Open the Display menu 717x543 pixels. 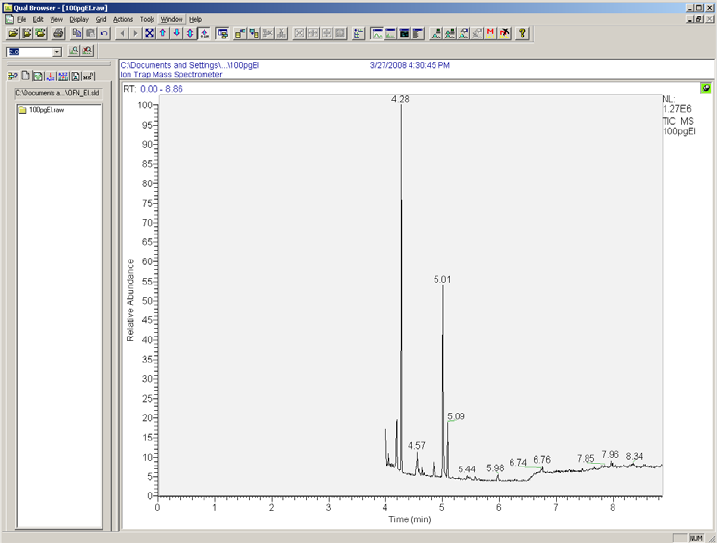pos(78,19)
